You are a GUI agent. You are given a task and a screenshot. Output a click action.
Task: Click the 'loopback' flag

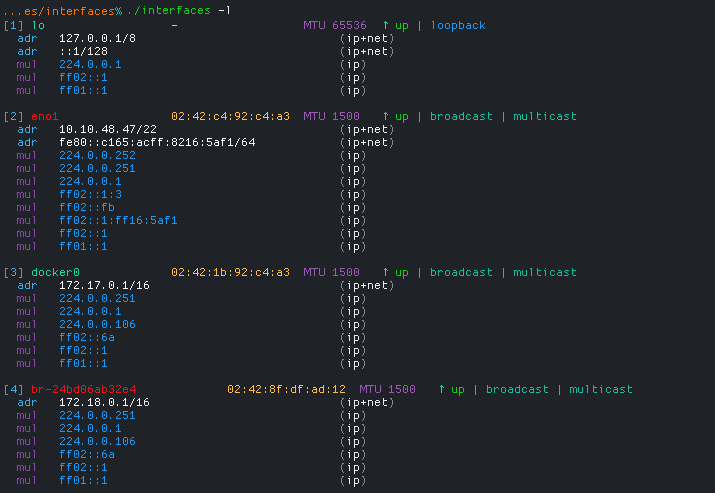pyautogui.click(x=458, y=26)
